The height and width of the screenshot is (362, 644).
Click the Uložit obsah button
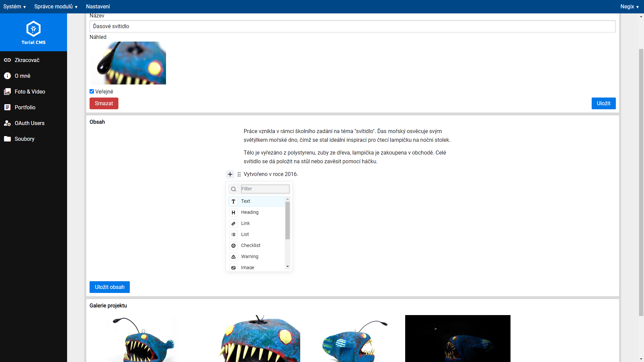pos(109,287)
